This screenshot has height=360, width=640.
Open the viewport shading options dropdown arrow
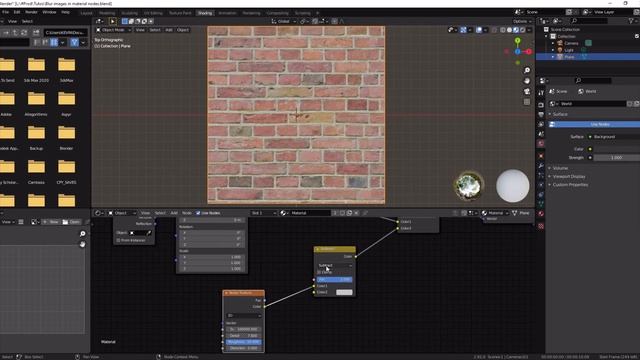[529, 30]
